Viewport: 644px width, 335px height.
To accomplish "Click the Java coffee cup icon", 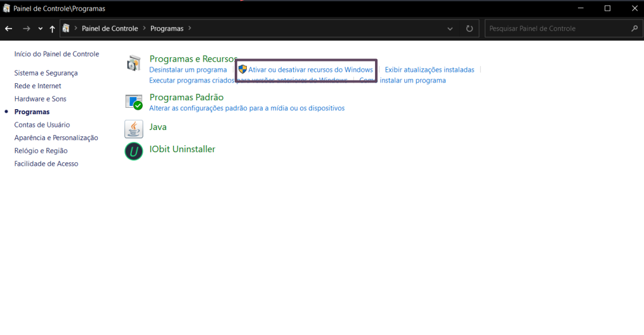I will [133, 129].
